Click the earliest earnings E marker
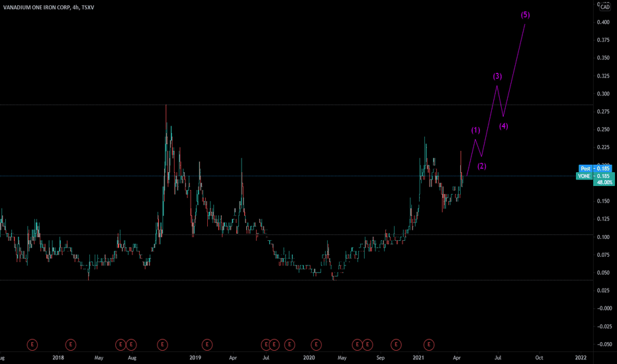 [x=32, y=345]
